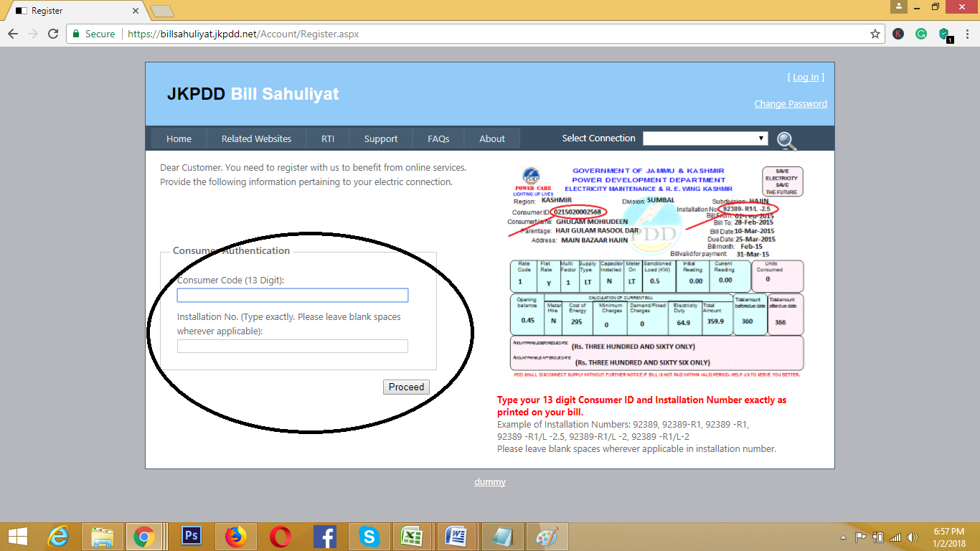Click the Log In link
The height and width of the screenshot is (551, 980).
pos(806,77)
